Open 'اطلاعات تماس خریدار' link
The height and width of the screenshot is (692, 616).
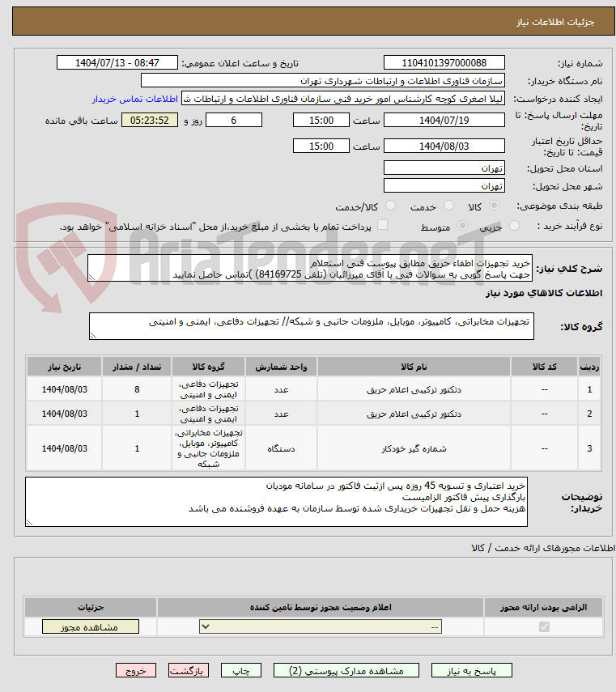point(135,99)
